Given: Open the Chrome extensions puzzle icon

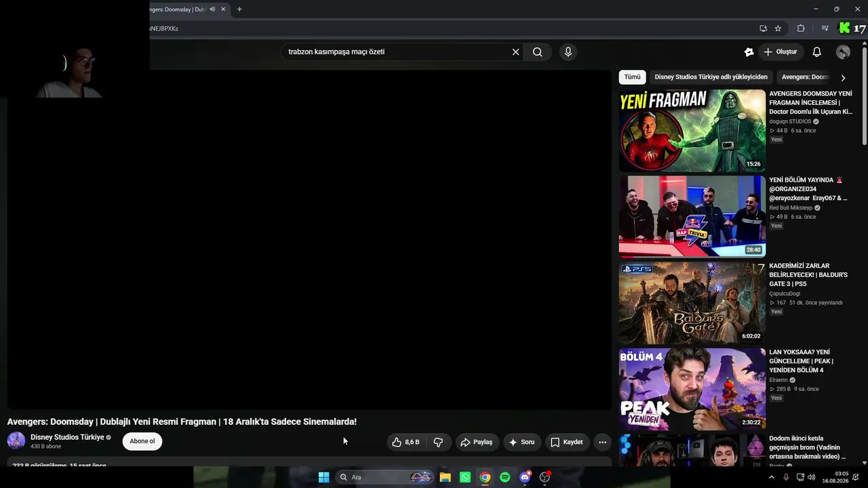Looking at the screenshot, I should [x=801, y=28].
